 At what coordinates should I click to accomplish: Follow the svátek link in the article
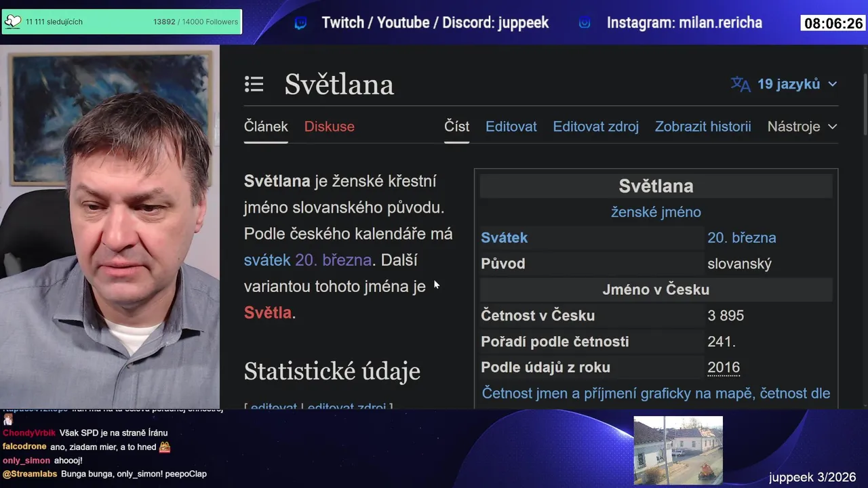[267, 260]
